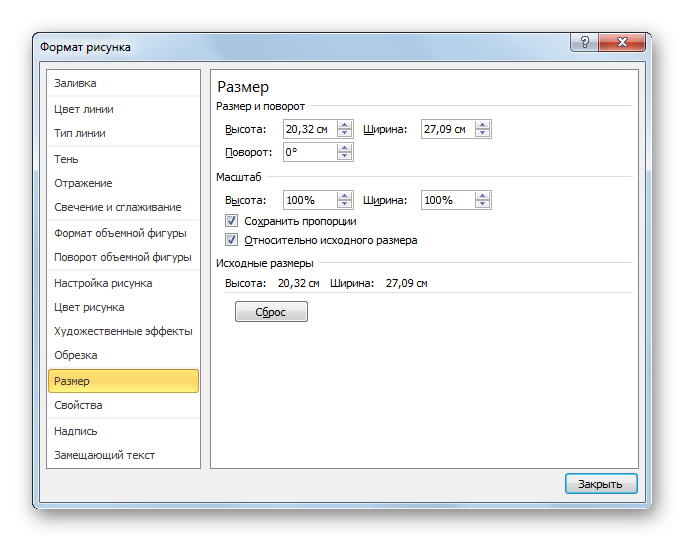This screenshot has height=542, width=685.
Task: Open the Надпись section
Action: 123,431
